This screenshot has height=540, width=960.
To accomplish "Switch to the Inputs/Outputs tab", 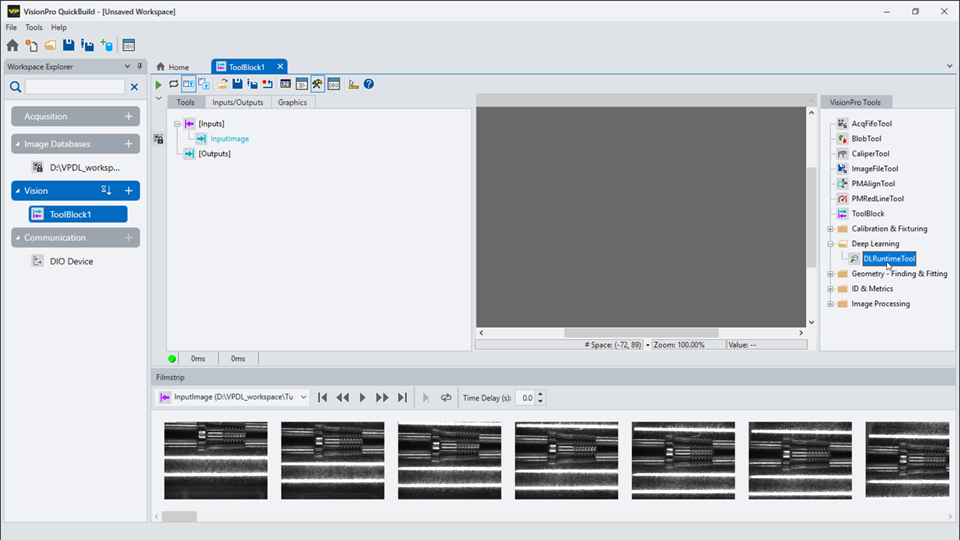I will pyautogui.click(x=237, y=102).
